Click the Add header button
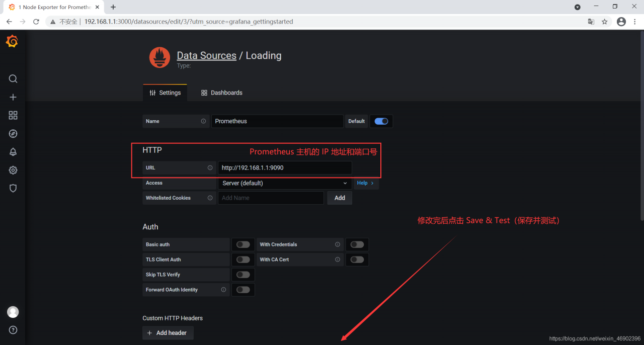 click(x=168, y=333)
